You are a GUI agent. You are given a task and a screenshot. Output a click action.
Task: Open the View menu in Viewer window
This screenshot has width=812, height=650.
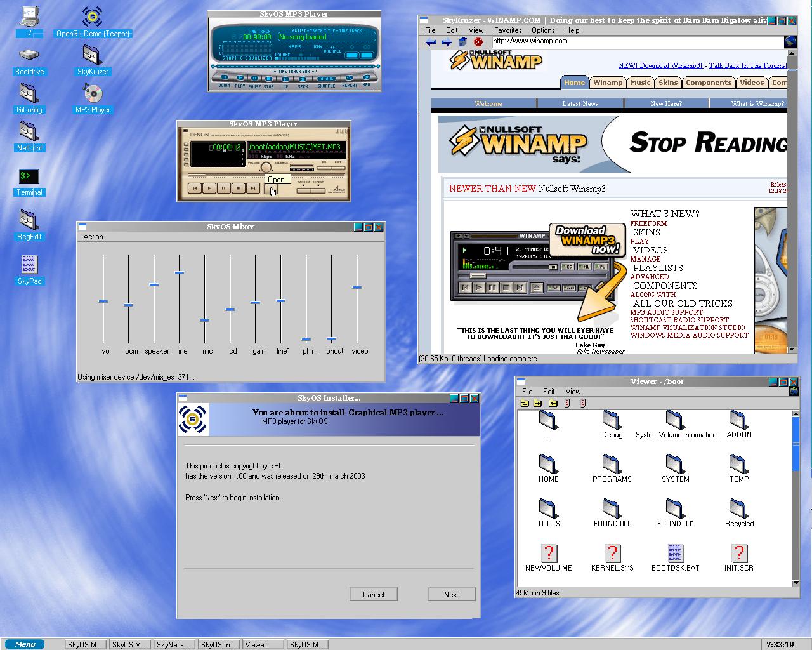tap(573, 392)
